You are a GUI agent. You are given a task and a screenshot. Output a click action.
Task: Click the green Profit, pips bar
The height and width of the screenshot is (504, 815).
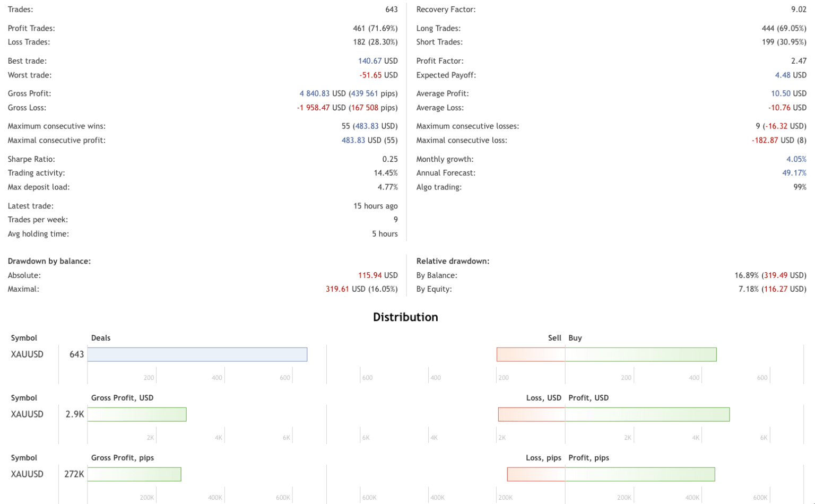point(640,474)
